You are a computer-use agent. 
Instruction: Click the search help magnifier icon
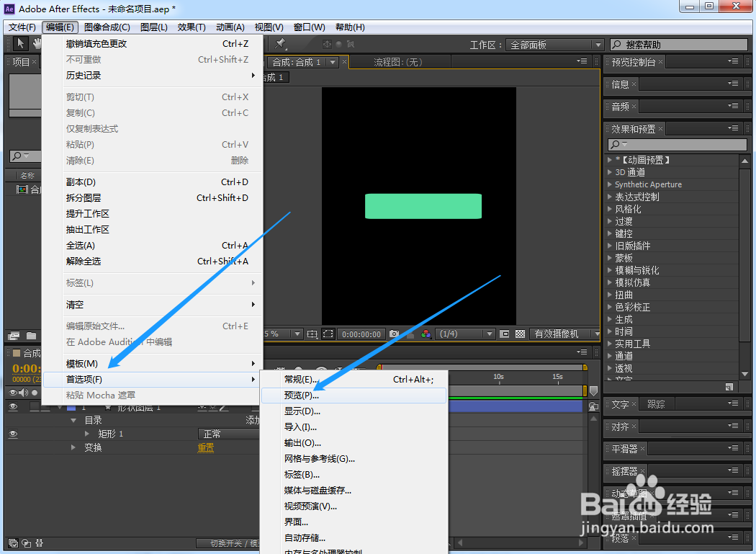(x=616, y=45)
